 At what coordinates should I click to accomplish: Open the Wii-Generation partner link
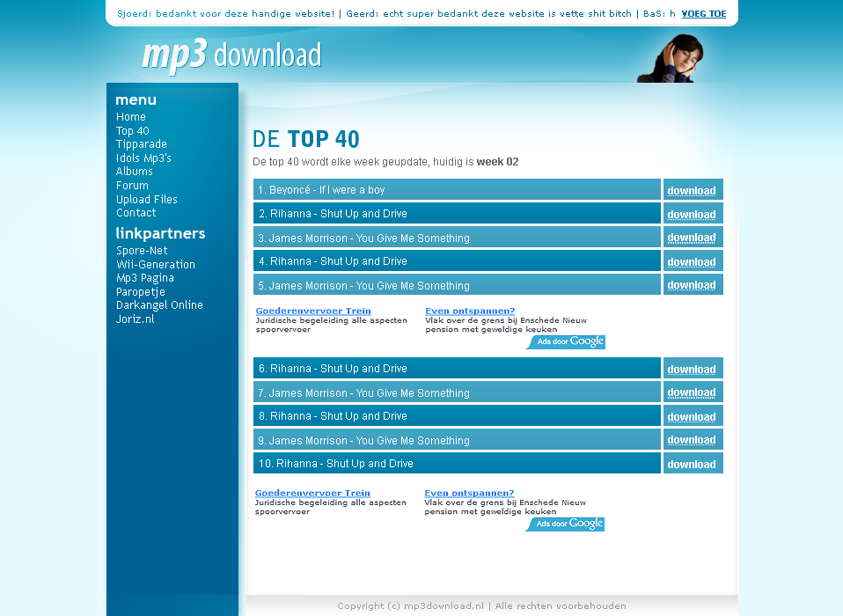(x=156, y=265)
